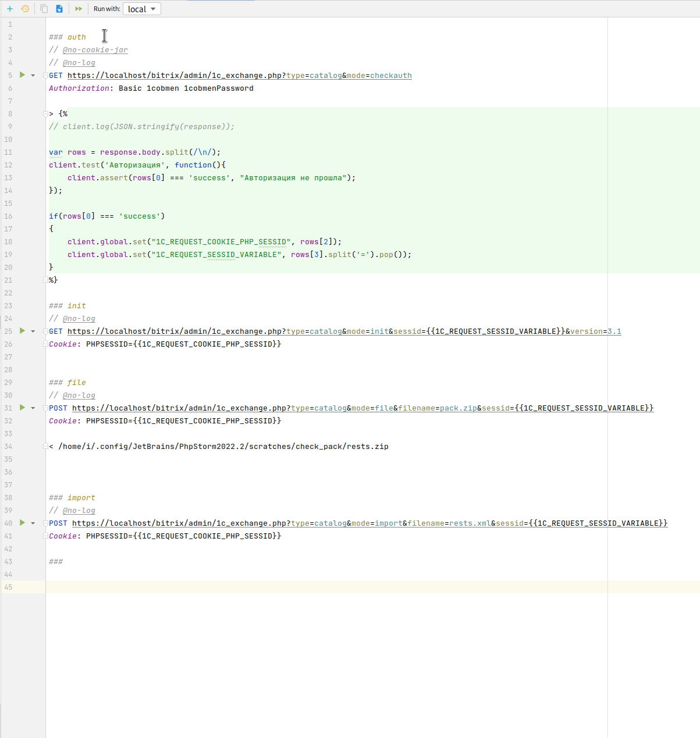Click the '### init' section heading
The width and height of the screenshot is (700, 738).
(67, 306)
